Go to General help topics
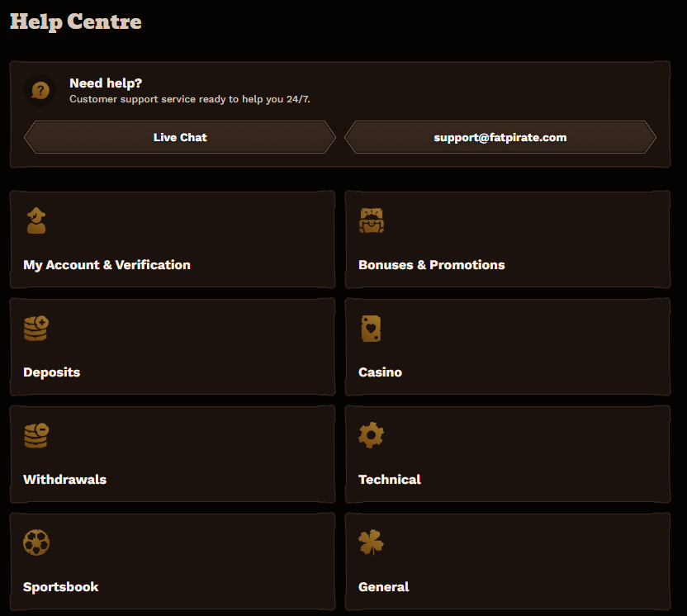The height and width of the screenshot is (616, 687). click(508, 562)
